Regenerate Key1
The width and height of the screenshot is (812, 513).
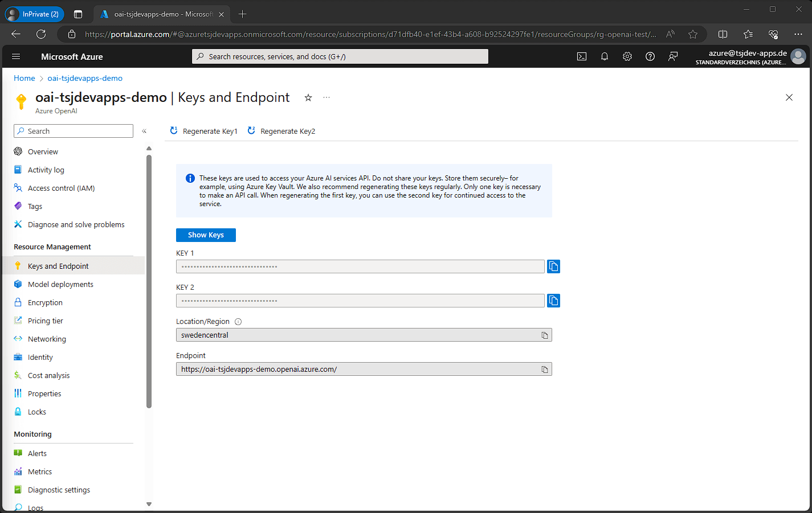(204, 131)
